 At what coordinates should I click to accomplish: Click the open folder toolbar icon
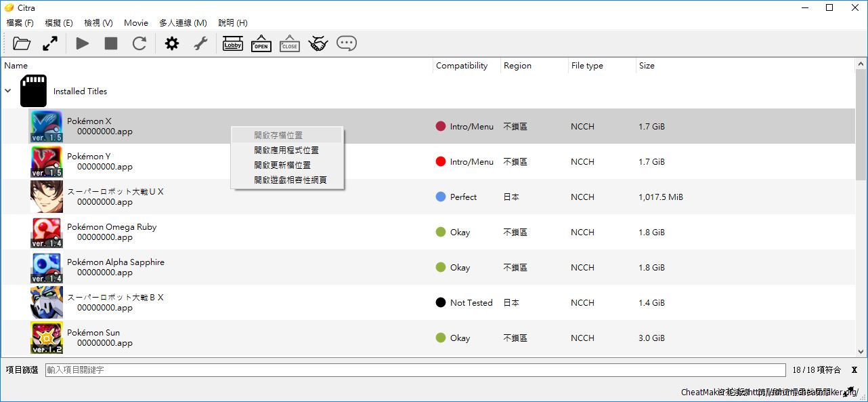[x=22, y=44]
